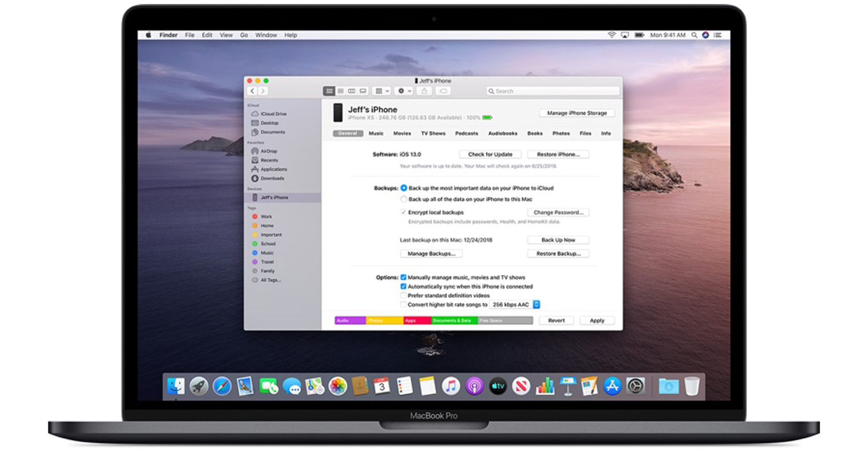
Task: Switch Finder to list view
Action: tap(340, 91)
